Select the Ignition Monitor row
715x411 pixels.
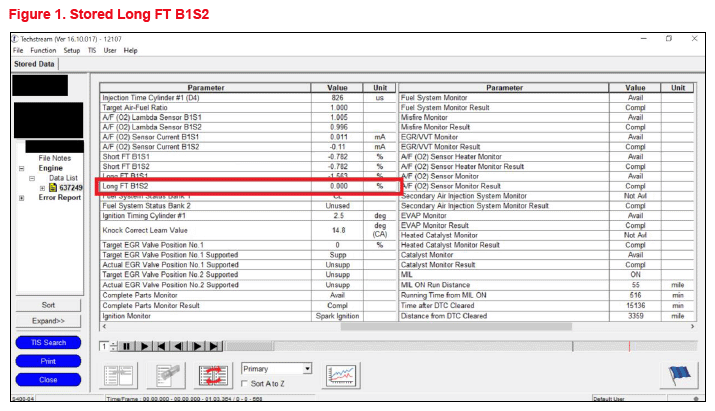249,316
